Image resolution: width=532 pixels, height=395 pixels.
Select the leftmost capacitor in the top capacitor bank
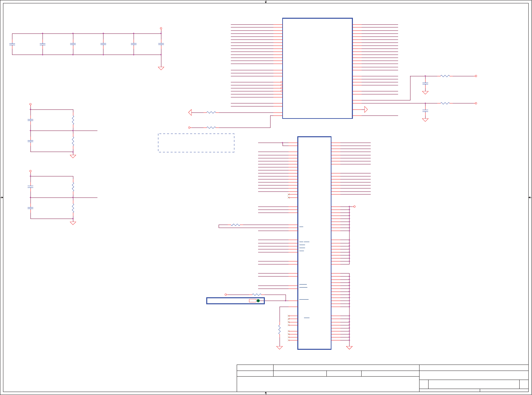click(12, 44)
